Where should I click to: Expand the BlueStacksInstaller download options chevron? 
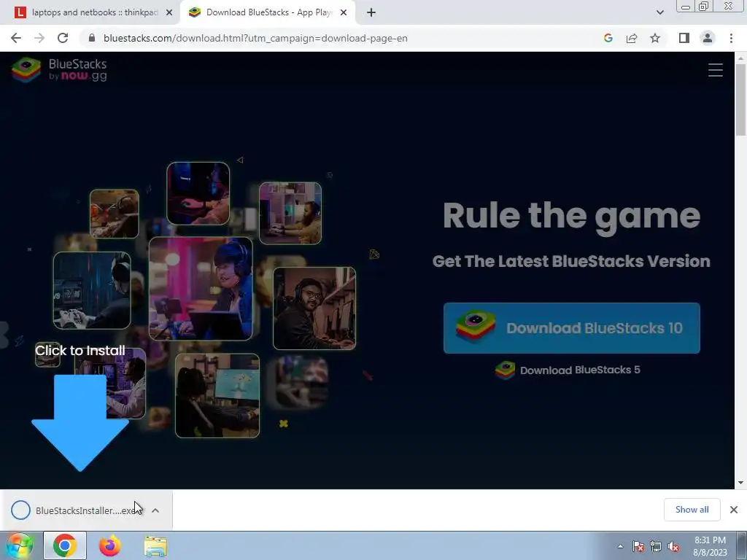click(155, 510)
